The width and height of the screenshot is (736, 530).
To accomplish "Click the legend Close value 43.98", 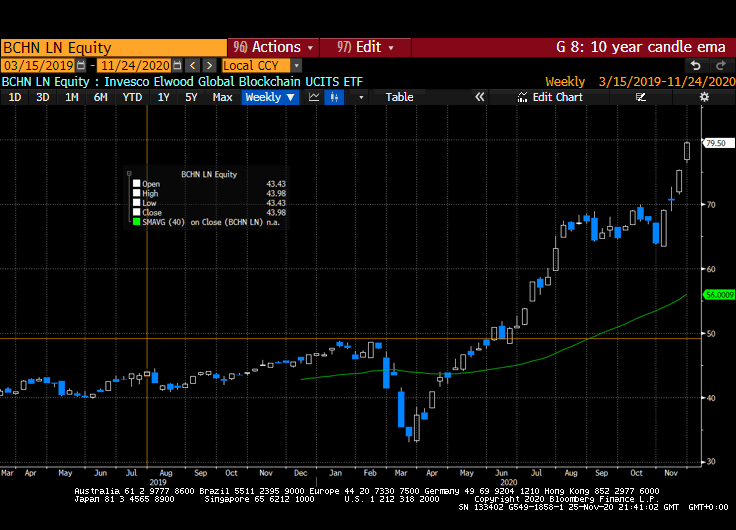I will (276, 213).
